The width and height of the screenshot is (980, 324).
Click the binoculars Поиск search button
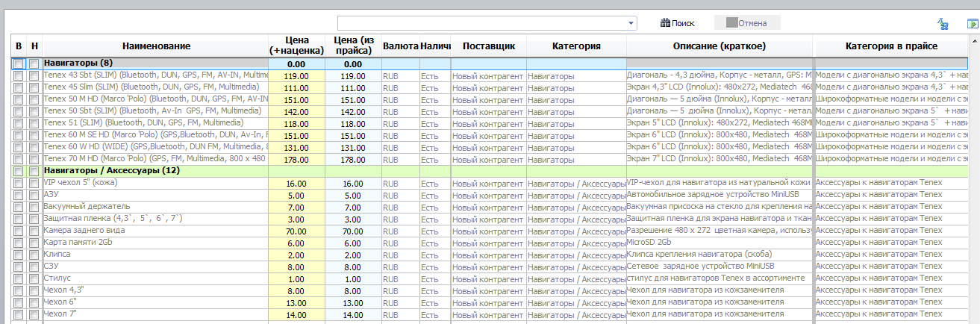[678, 23]
